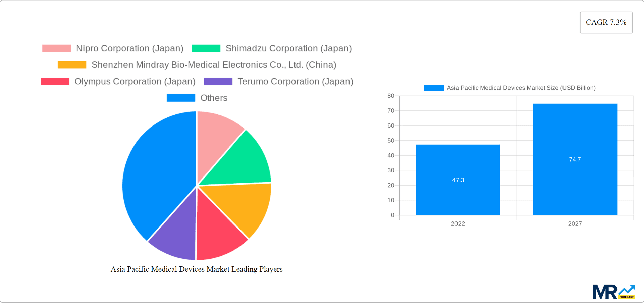Expand the CAGR 7.3% info box

[606, 22]
